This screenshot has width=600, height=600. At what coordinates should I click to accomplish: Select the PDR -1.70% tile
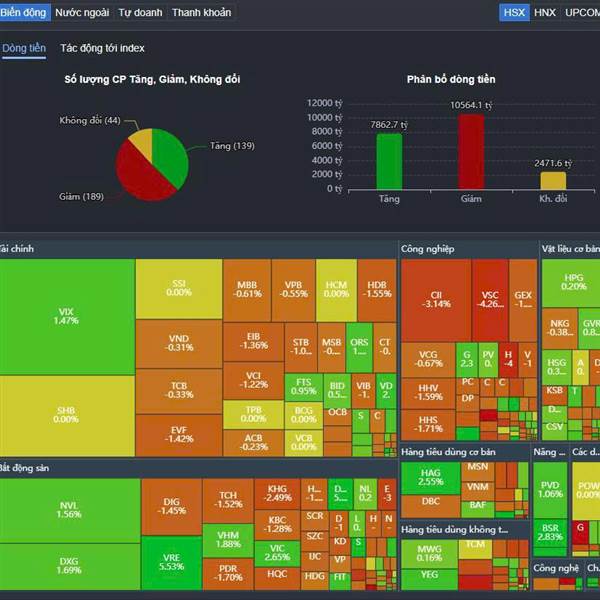(228, 574)
